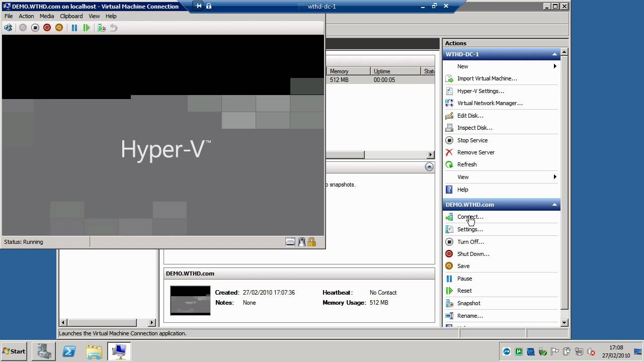Image resolution: width=644 pixels, height=362 pixels.
Task: Take a snapshot using the toolbar icon
Action: tap(102, 28)
